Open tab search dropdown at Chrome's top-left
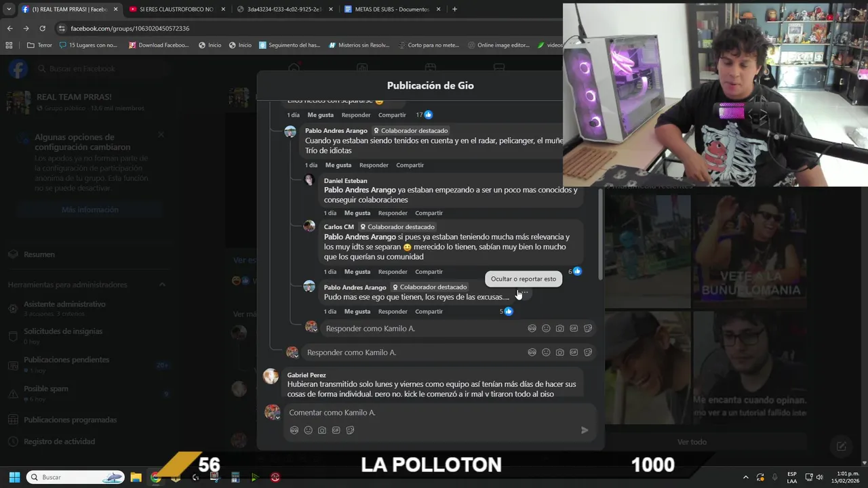Screen dimensions: 868x488 pyautogui.click(x=8, y=9)
